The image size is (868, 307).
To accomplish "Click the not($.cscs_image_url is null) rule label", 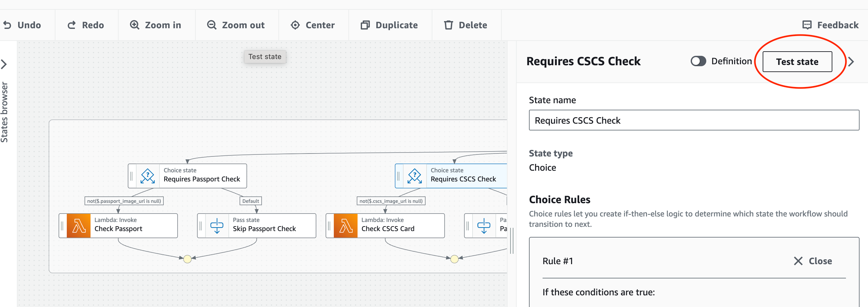I will tap(391, 201).
